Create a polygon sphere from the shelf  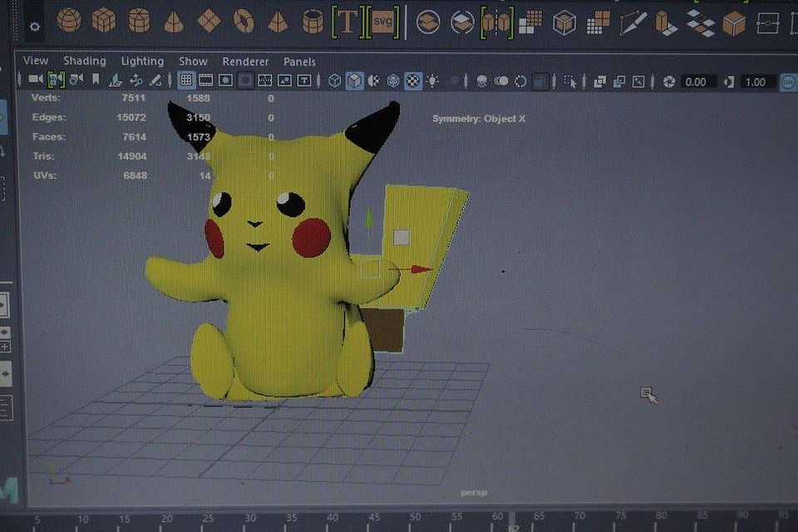[69, 20]
